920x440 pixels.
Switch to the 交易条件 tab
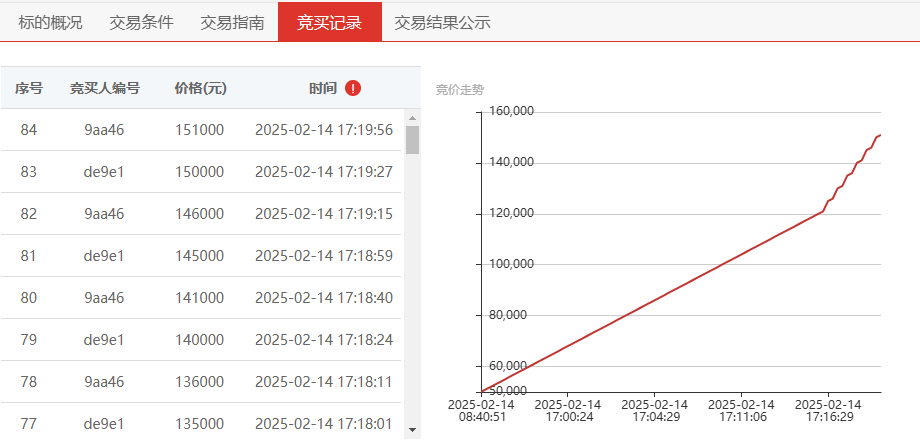tap(141, 22)
